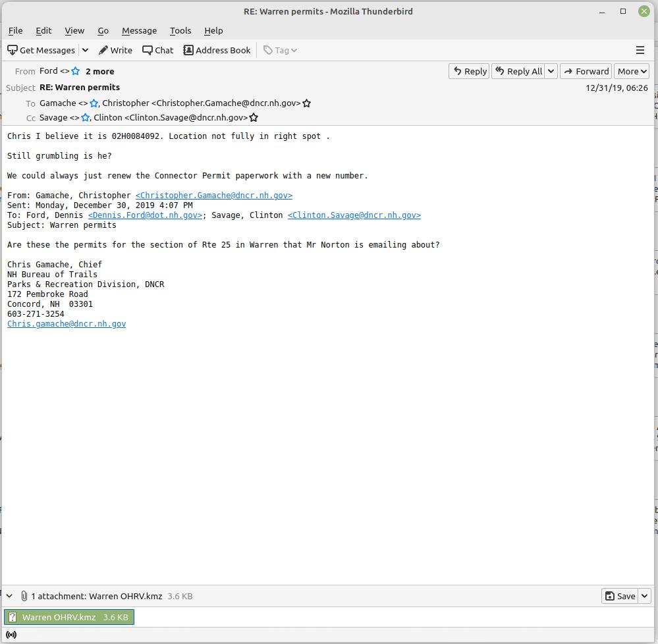Open the Message menu
The image size is (658, 644).
point(139,30)
